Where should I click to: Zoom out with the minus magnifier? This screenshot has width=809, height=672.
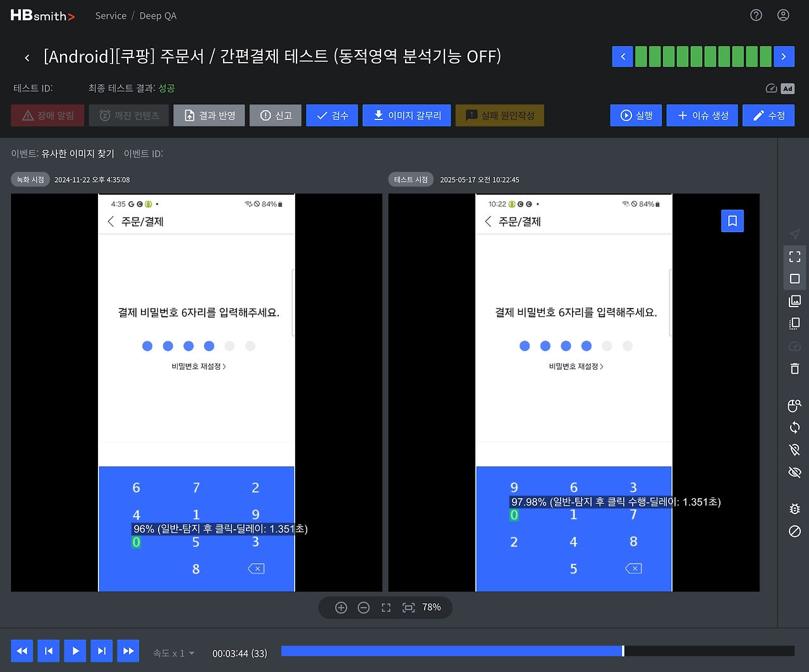pyautogui.click(x=363, y=608)
